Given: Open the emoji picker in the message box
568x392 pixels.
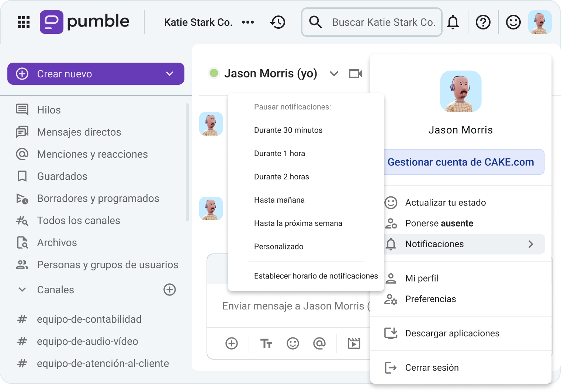Looking at the screenshot, I should tap(292, 343).
